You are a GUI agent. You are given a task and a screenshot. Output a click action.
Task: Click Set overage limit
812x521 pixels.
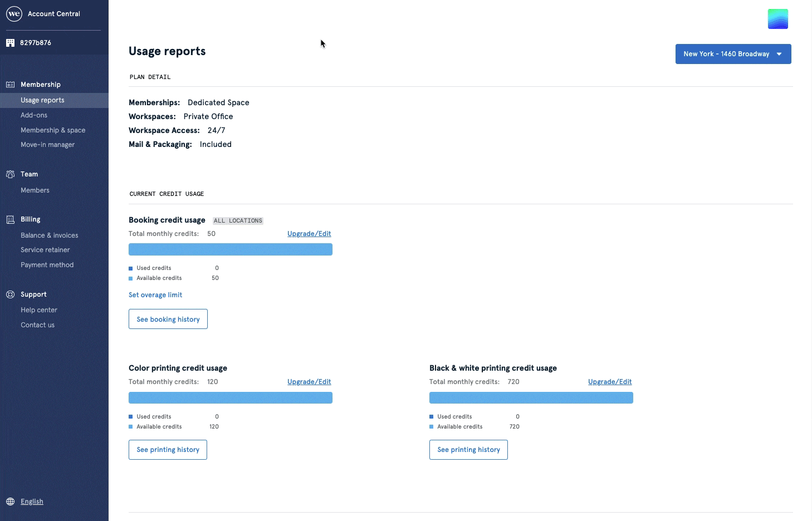click(x=155, y=294)
